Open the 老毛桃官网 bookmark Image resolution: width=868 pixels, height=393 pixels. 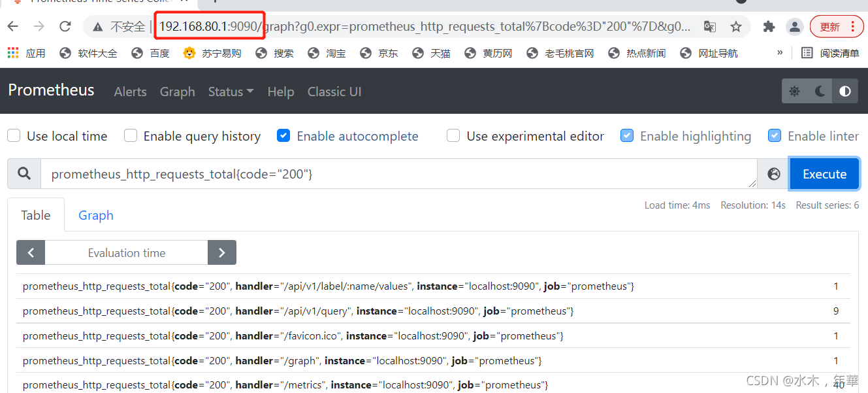(560, 53)
